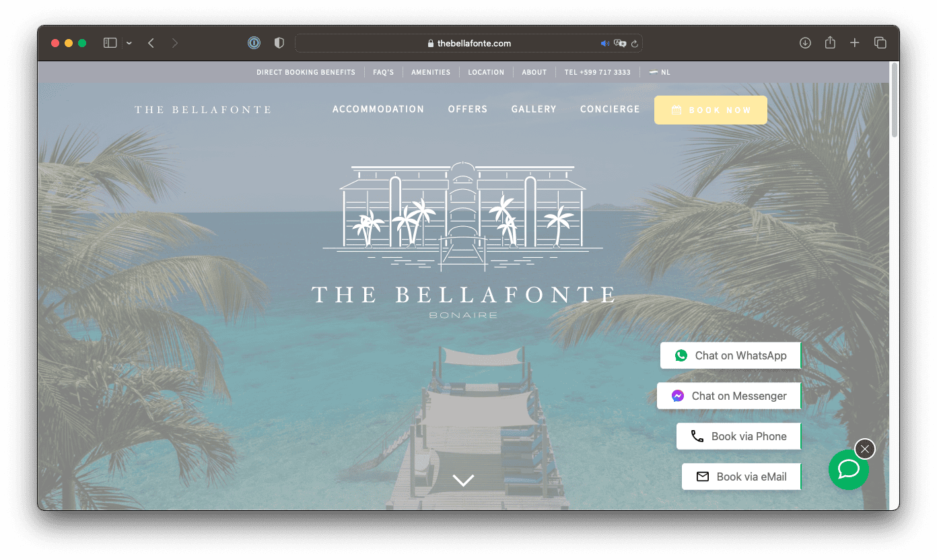This screenshot has height=560, width=937.
Task: Open Location in top bar
Action: [486, 72]
